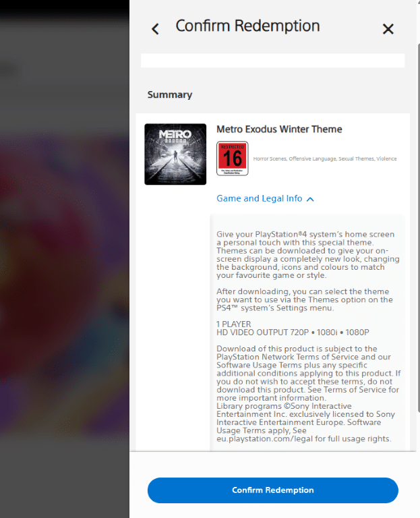Click the paragraph starting with Give your PlayStation®4
Screen dimensions: 420x518
click(x=307, y=255)
